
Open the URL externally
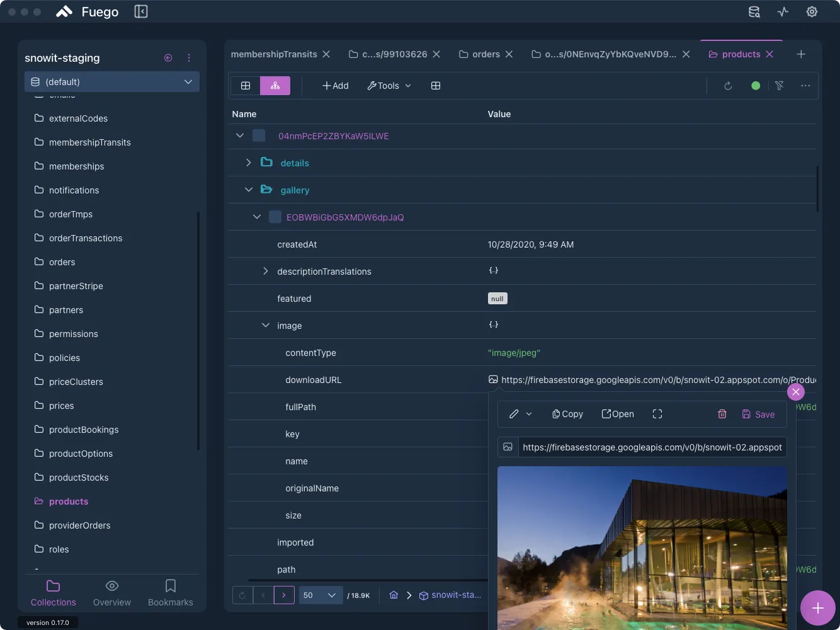[618, 414]
